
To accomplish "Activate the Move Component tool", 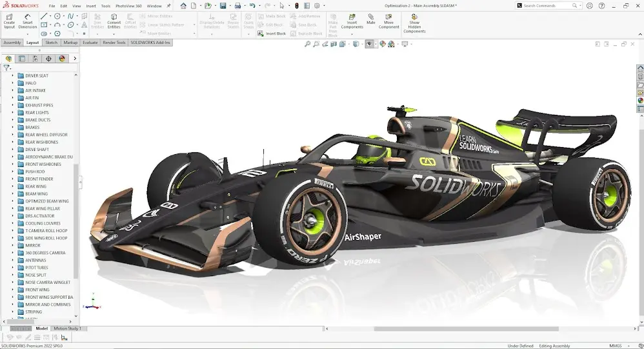I will (388, 21).
